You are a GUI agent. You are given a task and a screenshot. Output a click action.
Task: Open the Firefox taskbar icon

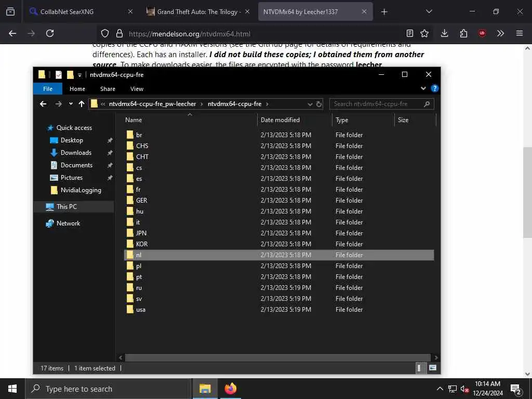(x=230, y=389)
